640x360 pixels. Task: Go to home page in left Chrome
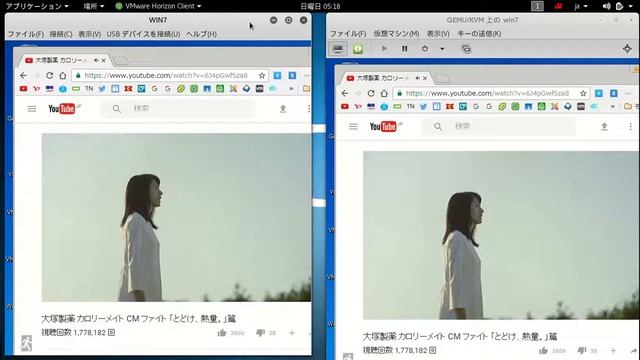point(62,76)
